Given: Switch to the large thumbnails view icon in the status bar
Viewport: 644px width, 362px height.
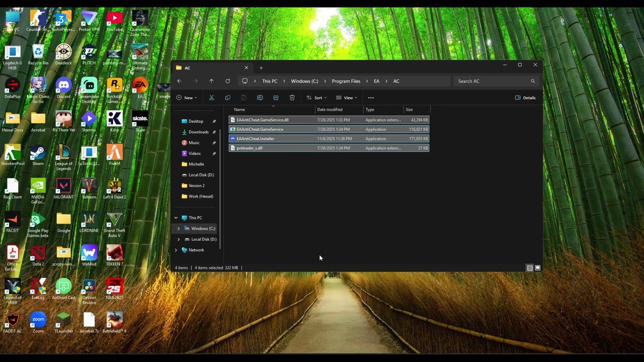Looking at the screenshot, I should [537, 268].
